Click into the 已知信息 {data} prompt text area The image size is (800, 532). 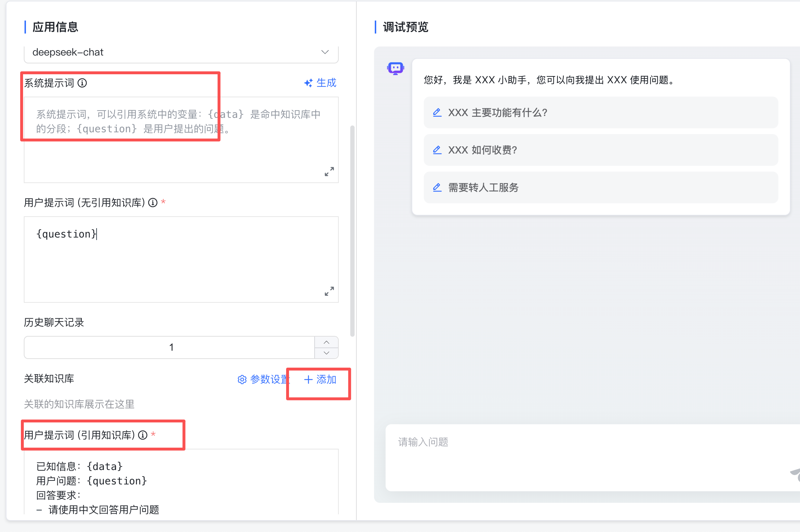click(x=181, y=482)
